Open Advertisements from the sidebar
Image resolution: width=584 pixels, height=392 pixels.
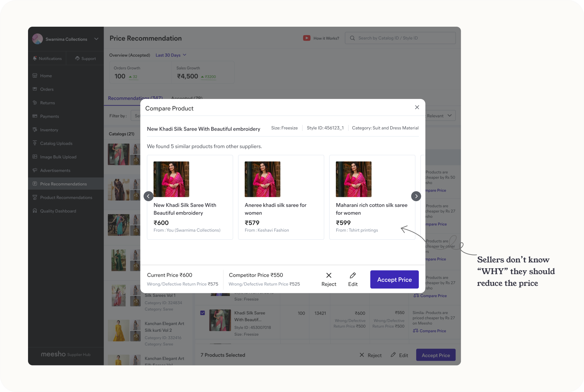(x=66, y=171)
